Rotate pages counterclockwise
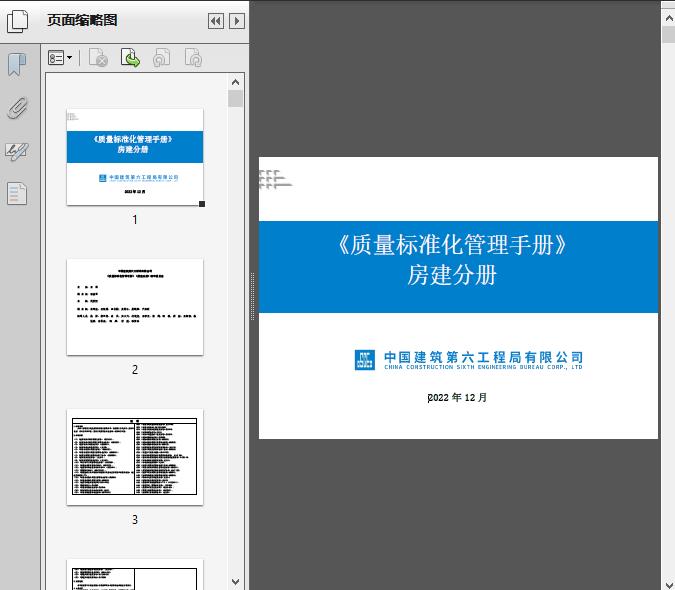 click(162, 58)
